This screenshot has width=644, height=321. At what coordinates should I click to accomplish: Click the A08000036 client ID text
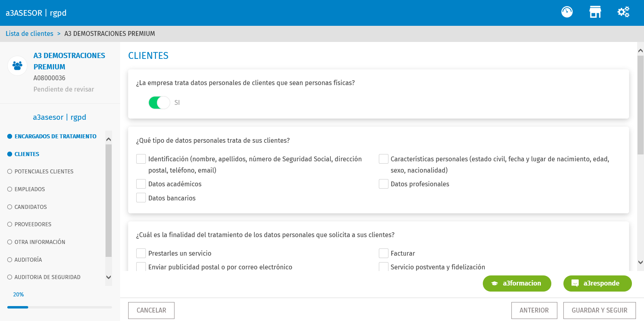click(49, 78)
